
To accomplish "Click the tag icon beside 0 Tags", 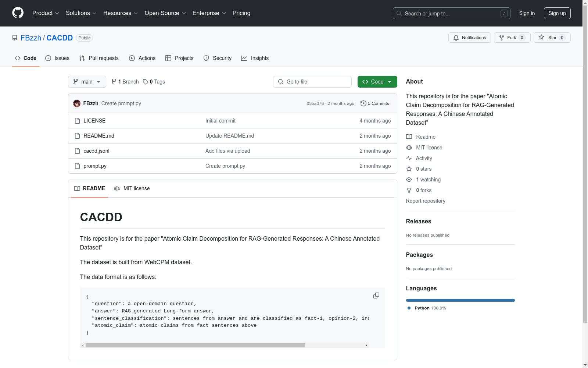I will coord(146,82).
